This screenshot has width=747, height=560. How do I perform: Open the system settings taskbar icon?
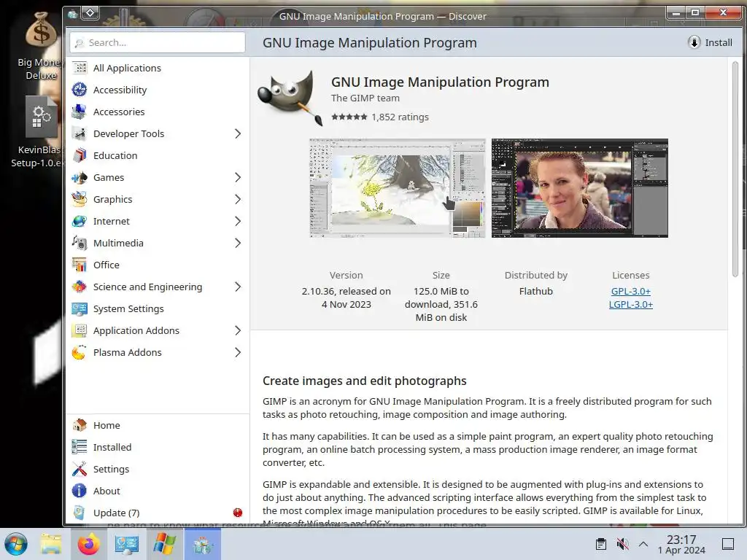(x=127, y=544)
